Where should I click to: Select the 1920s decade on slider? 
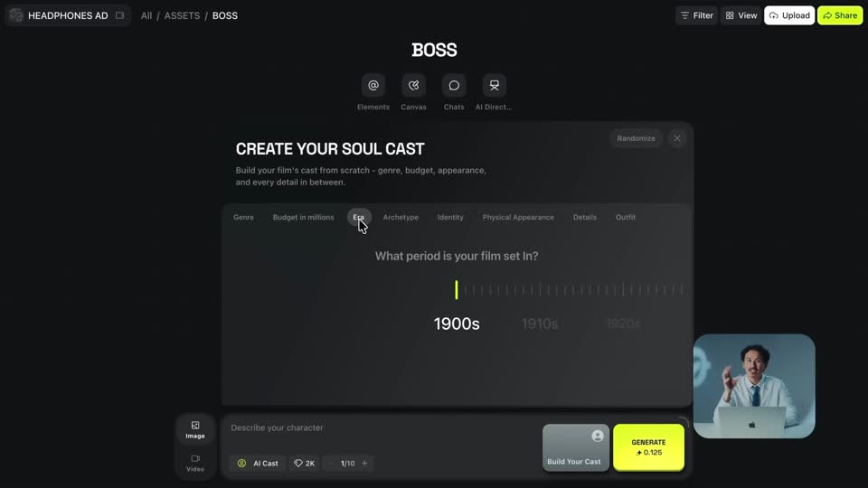[x=623, y=324]
